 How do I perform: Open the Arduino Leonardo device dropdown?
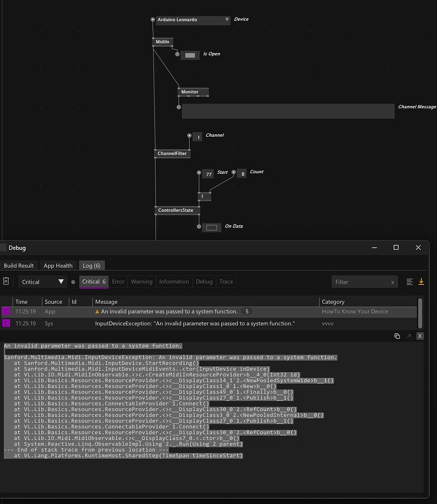(227, 20)
